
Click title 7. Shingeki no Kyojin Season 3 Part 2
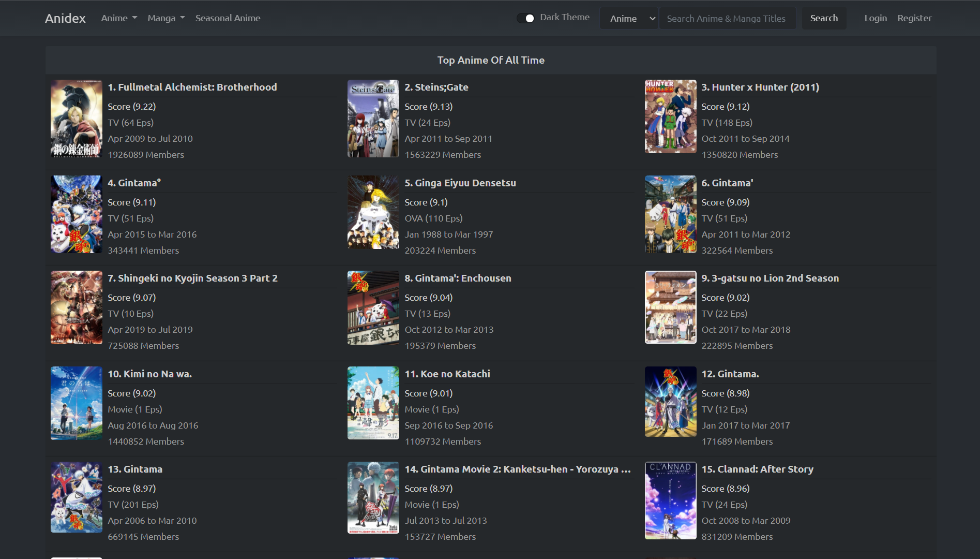click(192, 278)
